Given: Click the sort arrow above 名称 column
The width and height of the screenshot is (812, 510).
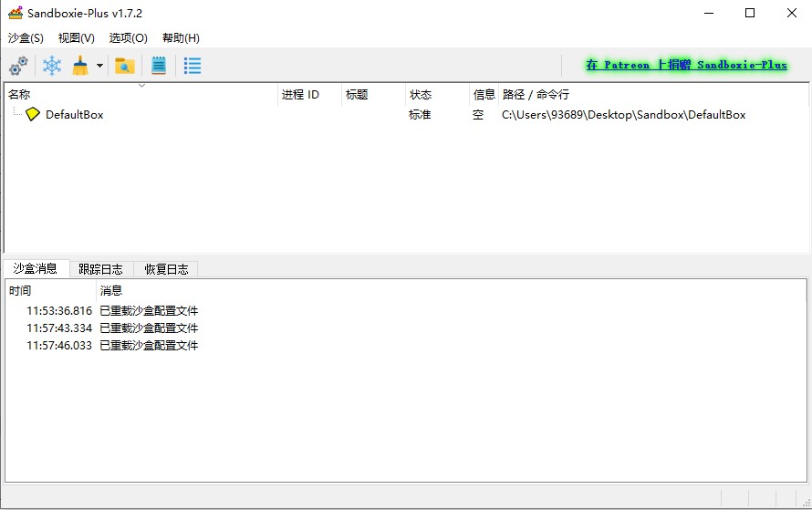Looking at the screenshot, I should (141, 86).
